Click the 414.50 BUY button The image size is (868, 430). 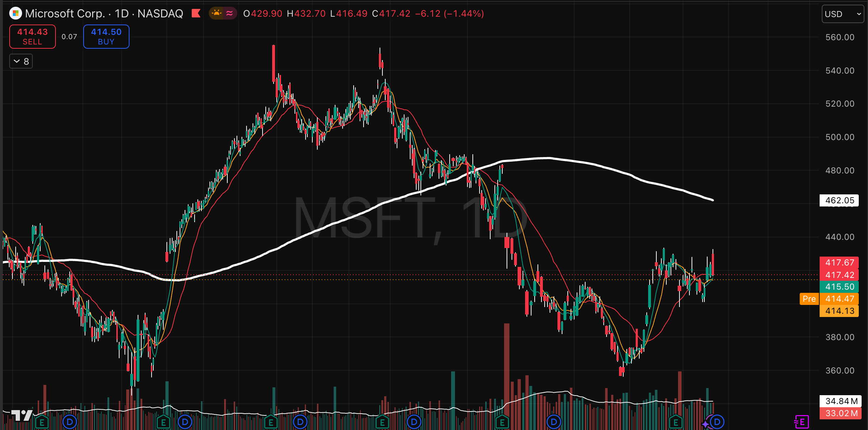(106, 37)
